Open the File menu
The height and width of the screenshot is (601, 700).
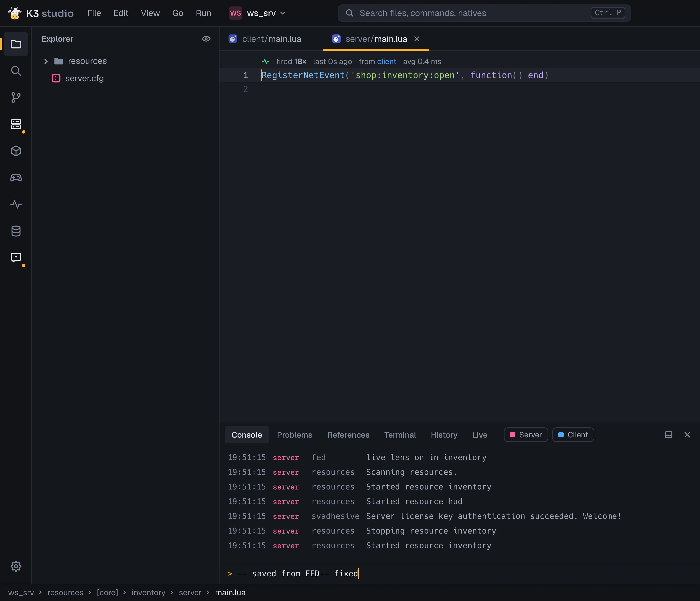94,13
